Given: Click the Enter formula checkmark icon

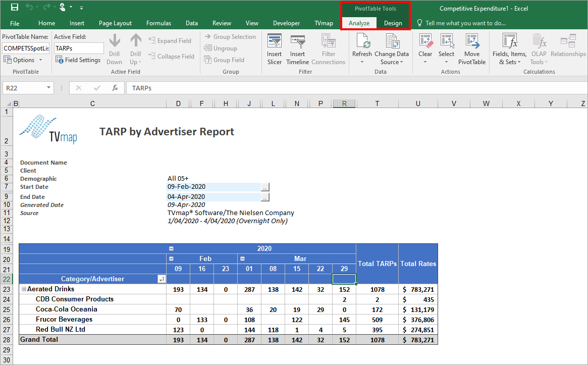Looking at the screenshot, I should pyautogui.click(x=97, y=88).
